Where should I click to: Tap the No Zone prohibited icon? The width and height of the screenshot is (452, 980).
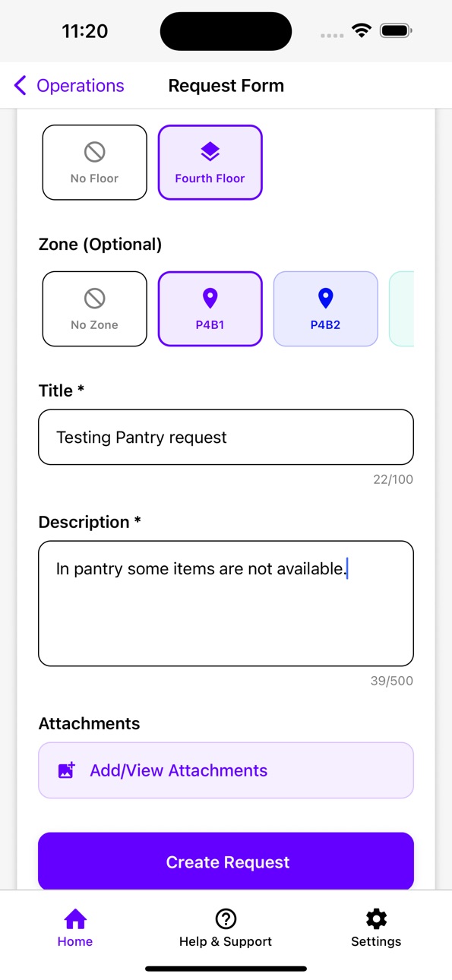tap(94, 299)
